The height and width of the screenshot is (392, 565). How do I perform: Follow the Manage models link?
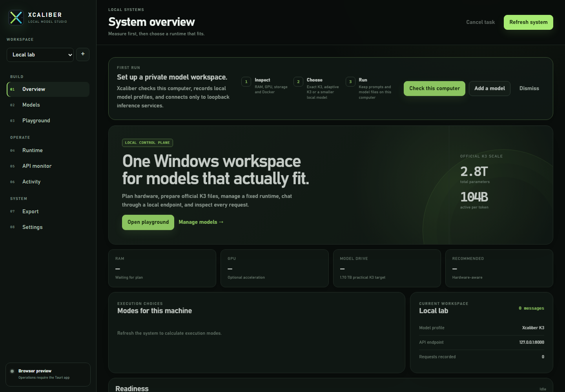[x=201, y=222]
